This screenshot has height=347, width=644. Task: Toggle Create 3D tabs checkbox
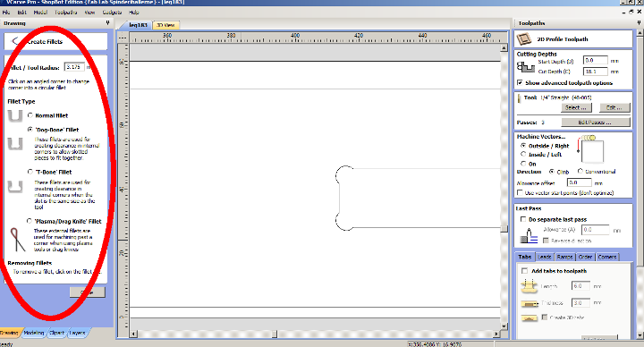544,317
